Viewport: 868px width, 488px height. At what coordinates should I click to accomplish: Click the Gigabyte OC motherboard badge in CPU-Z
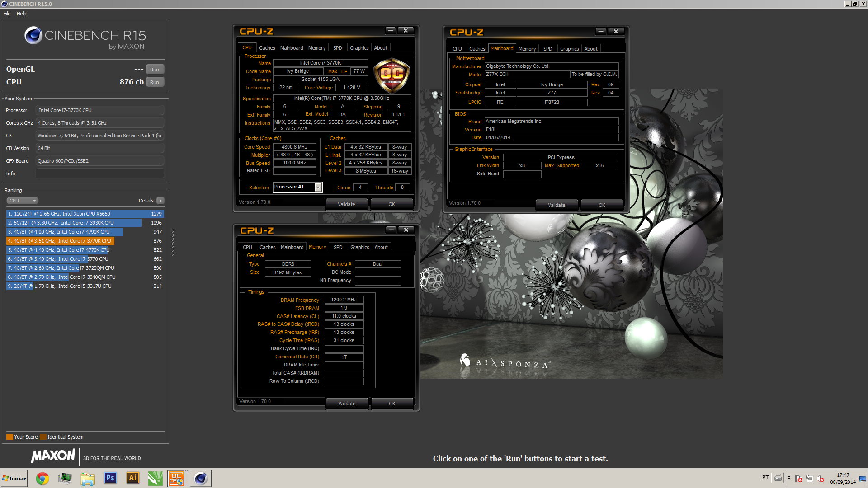(392, 75)
